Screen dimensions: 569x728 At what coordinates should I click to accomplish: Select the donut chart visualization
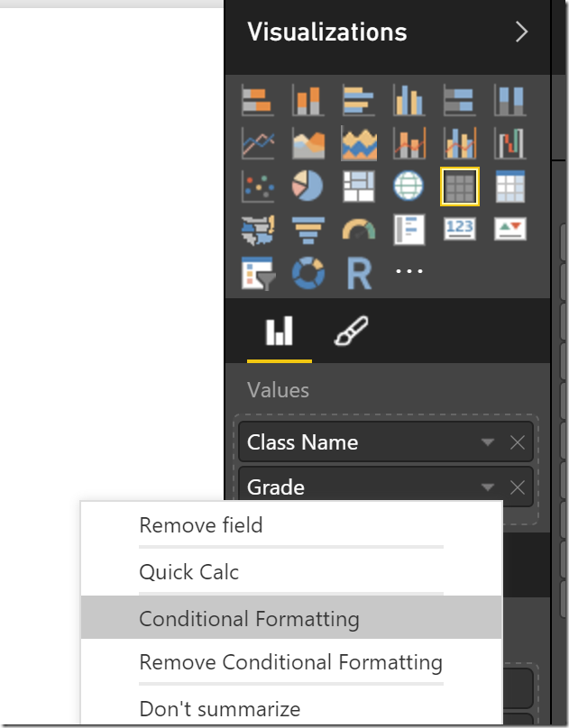click(308, 273)
